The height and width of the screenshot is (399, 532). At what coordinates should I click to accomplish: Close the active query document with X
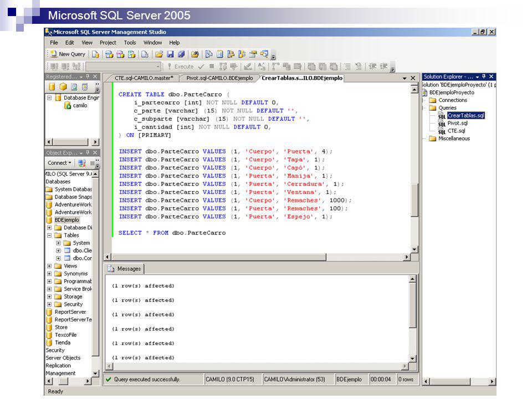[413, 78]
